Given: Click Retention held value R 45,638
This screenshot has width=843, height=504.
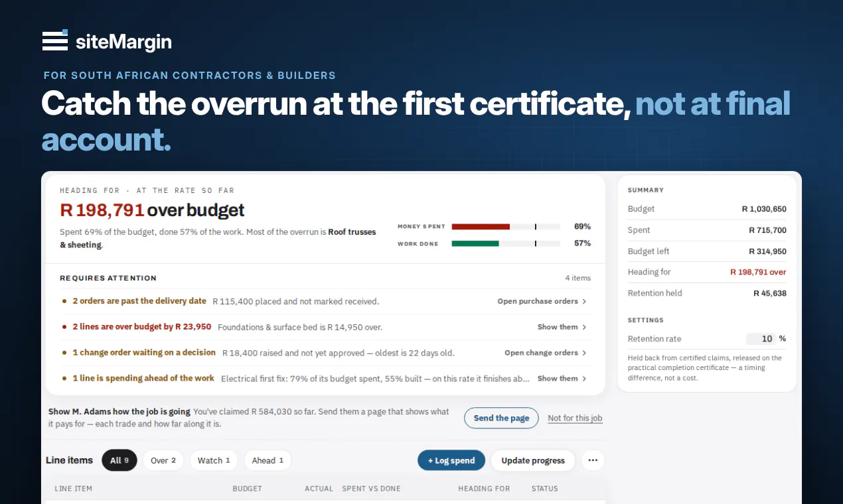Looking at the screenshot, I should tap(770, 293).
